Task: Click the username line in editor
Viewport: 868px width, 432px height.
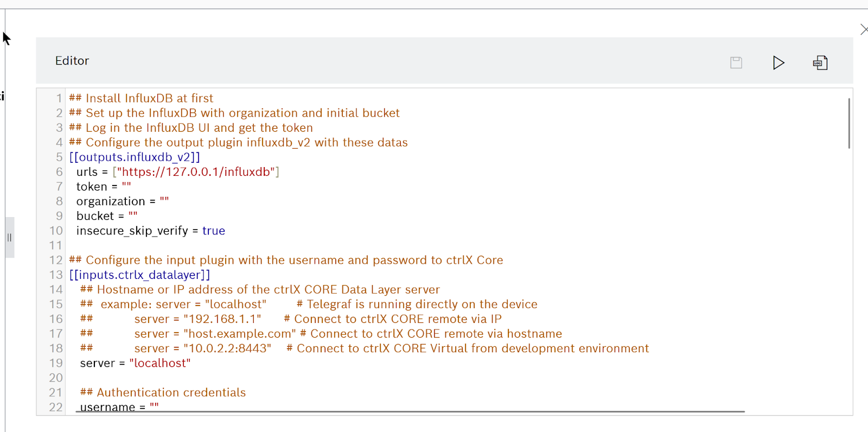Action: [x=119, y=407]
